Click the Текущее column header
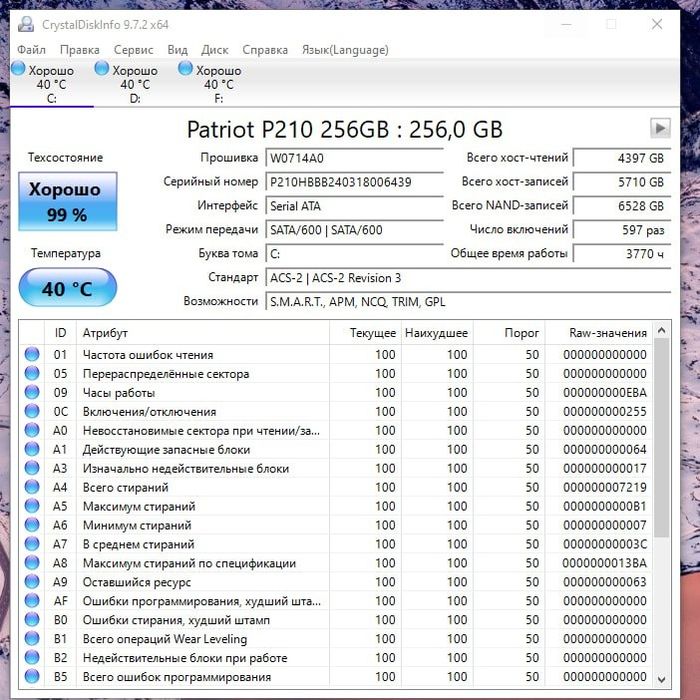 click(365, 333)
